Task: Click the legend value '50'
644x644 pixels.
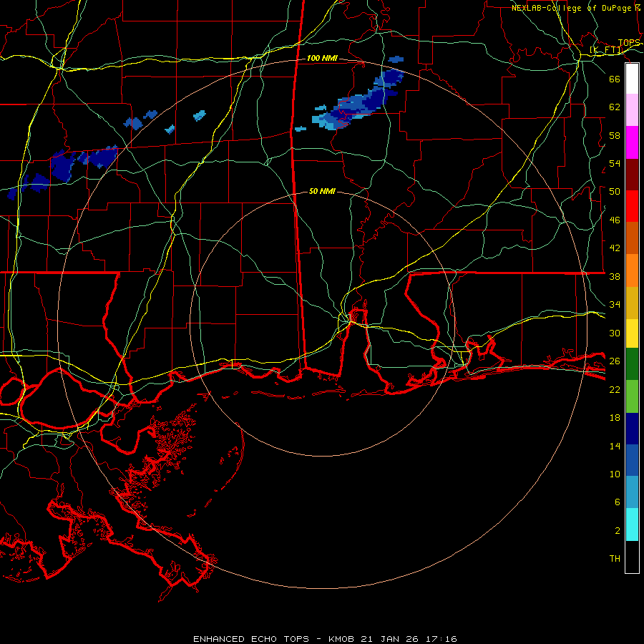Action: click(x=615, y=191)
